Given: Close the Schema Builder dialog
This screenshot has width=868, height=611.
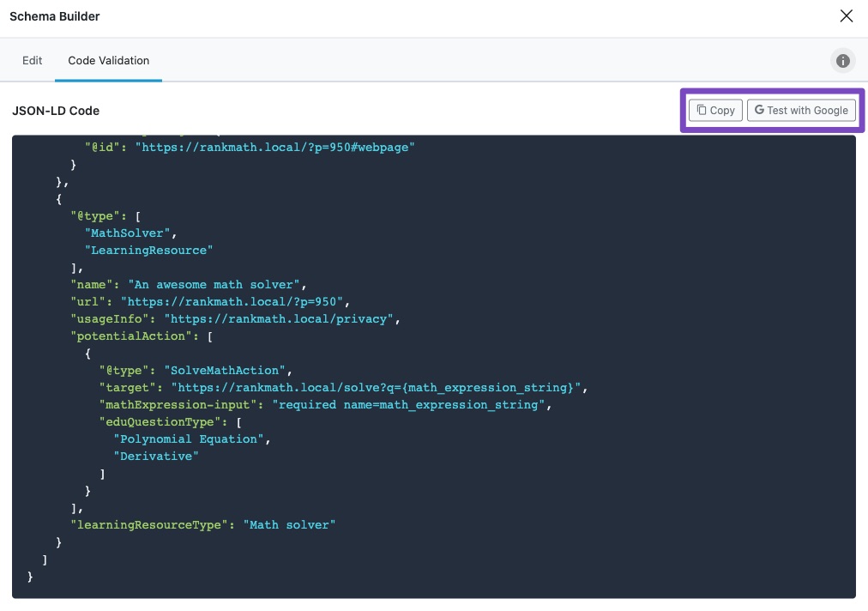Looking at the screenshot, I should pos(846,16).
